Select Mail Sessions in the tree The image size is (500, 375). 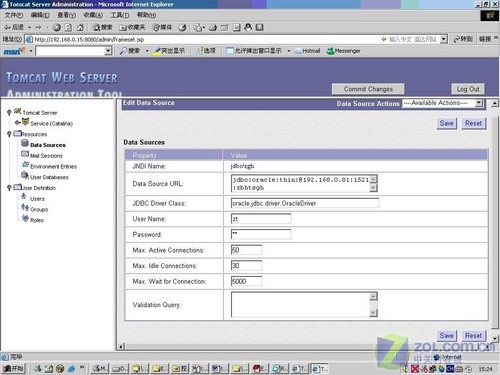tap(46, 156)
